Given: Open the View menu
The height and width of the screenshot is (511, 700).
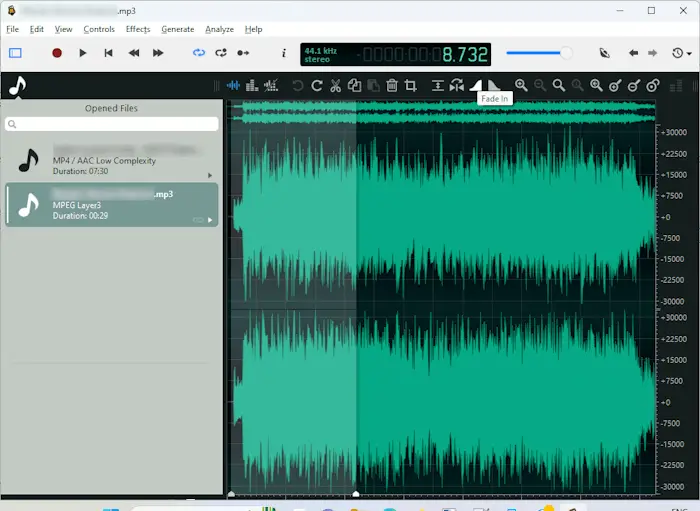Looking at the screenshot, I should pos(63,29).
